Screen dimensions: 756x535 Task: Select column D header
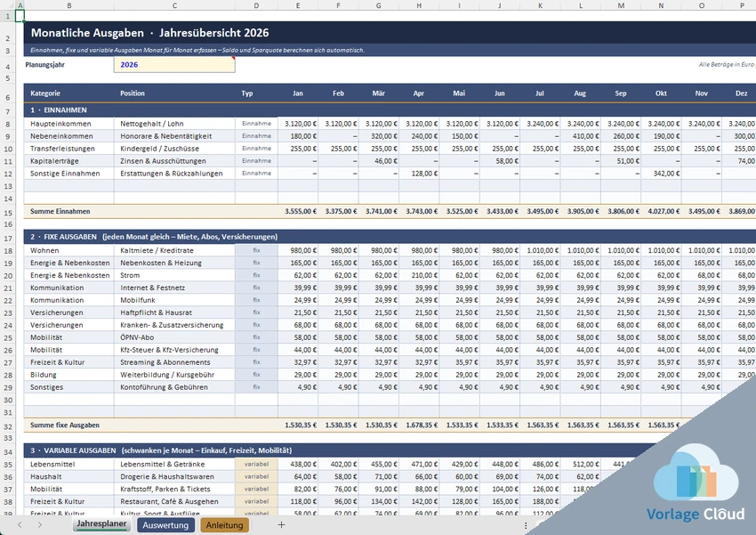click(256, 6)
